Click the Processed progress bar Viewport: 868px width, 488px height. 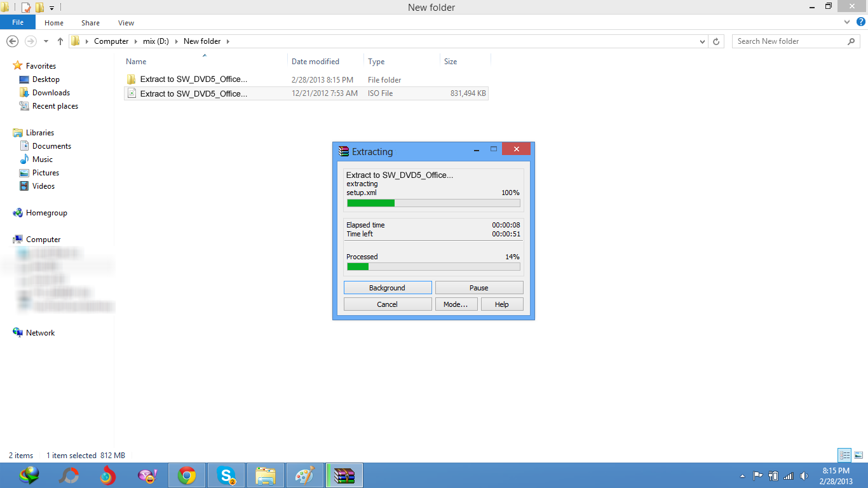coord(433,267)
